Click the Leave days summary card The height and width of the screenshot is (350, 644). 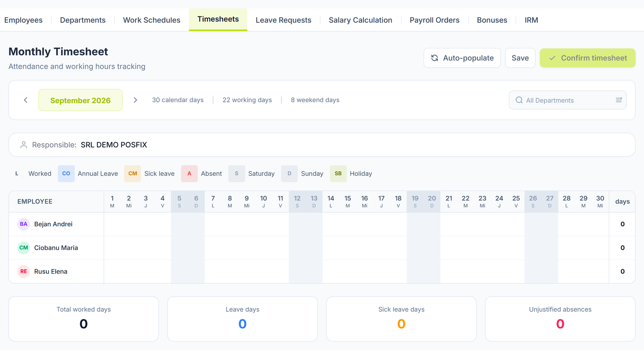click(x=243, y=319)
